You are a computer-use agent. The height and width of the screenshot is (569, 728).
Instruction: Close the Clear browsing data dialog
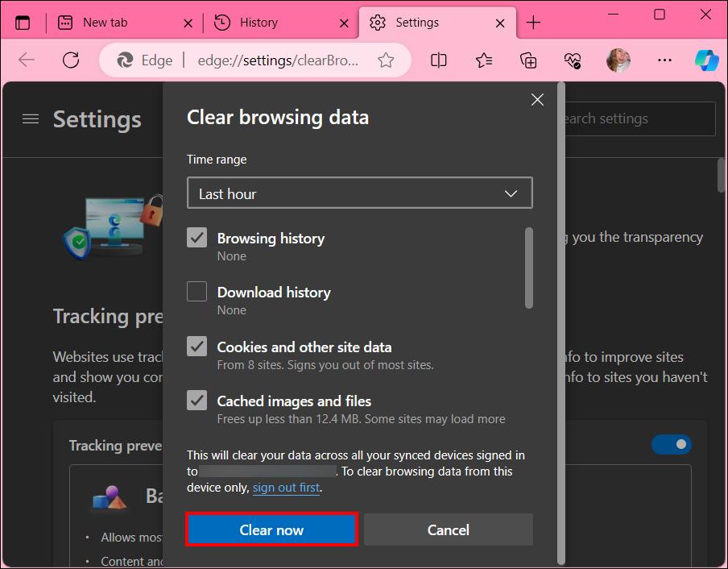[x=537, y=99]
